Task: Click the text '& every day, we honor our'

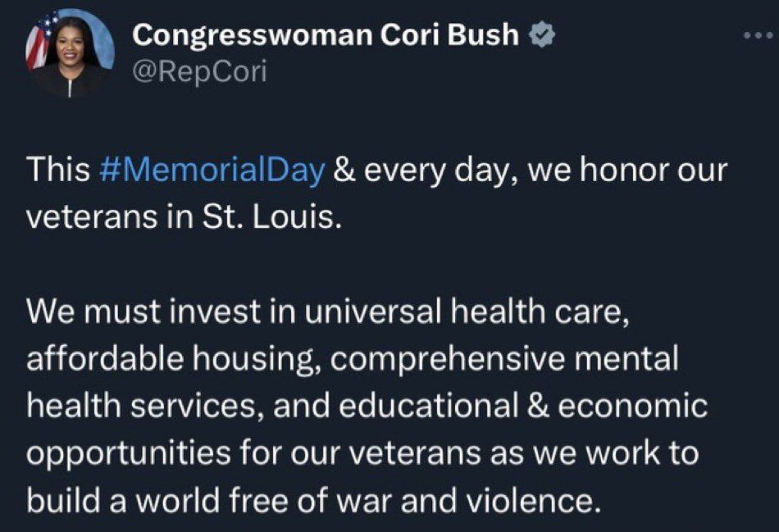Action: [530, 171]
